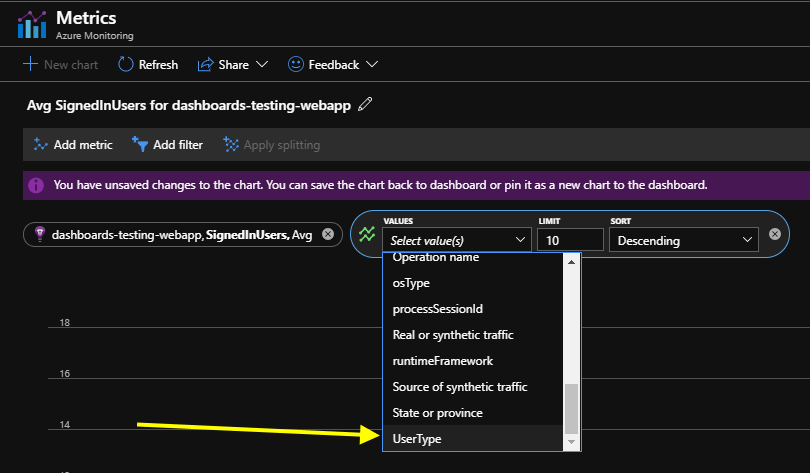Remove the splitting configuration with X

point(774,234)
